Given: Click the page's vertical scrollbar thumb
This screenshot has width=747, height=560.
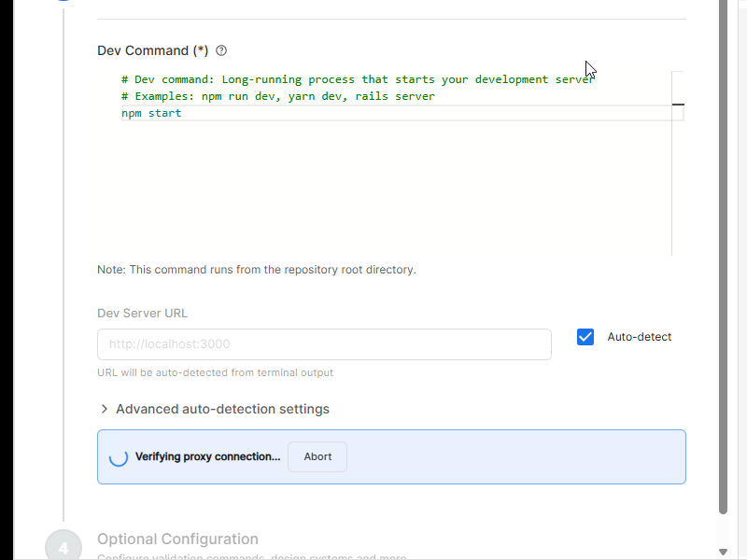Looking at the screenshot, I should 724,252.
